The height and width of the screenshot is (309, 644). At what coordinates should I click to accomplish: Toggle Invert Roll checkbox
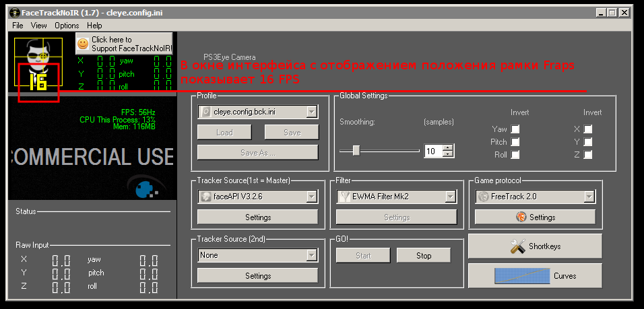pyautogui.click(x=515, y=155)
